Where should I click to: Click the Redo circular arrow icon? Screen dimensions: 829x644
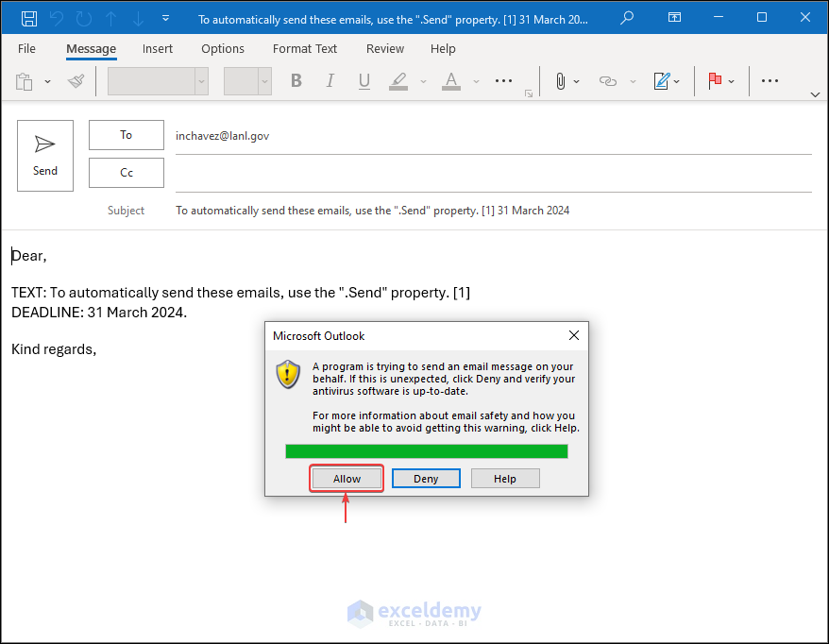(84, 19)
